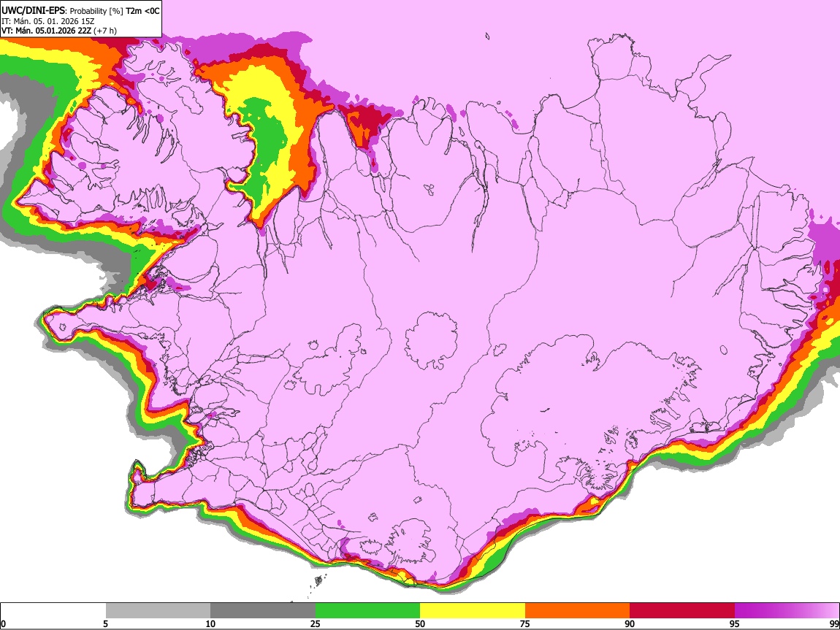Click the legend tick label '50'
The width and height of the screenshot is (840, 630).
(420, 624)
